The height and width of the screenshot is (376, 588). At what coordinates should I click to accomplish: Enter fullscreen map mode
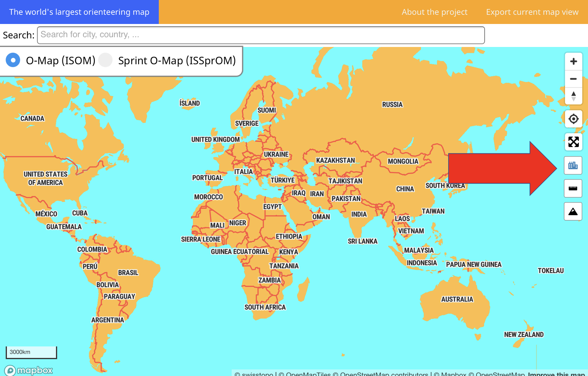[573, 142]
